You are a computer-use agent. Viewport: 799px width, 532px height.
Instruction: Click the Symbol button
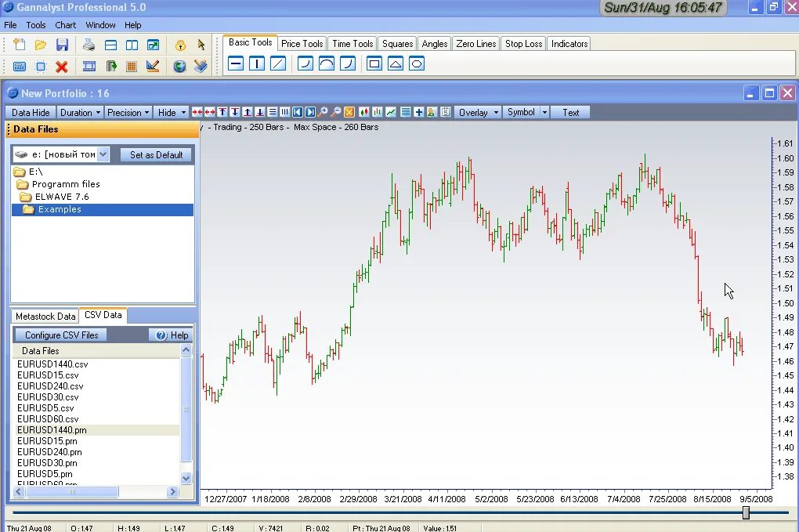click(521, 113)
